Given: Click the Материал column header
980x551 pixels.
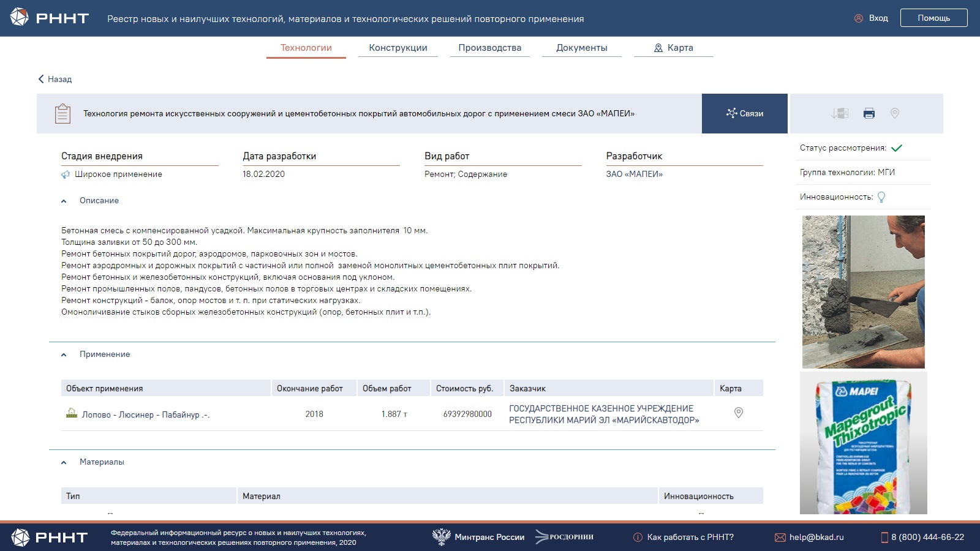Looking at the screenshot, I should pyautogui.click(x=448, y=496).
